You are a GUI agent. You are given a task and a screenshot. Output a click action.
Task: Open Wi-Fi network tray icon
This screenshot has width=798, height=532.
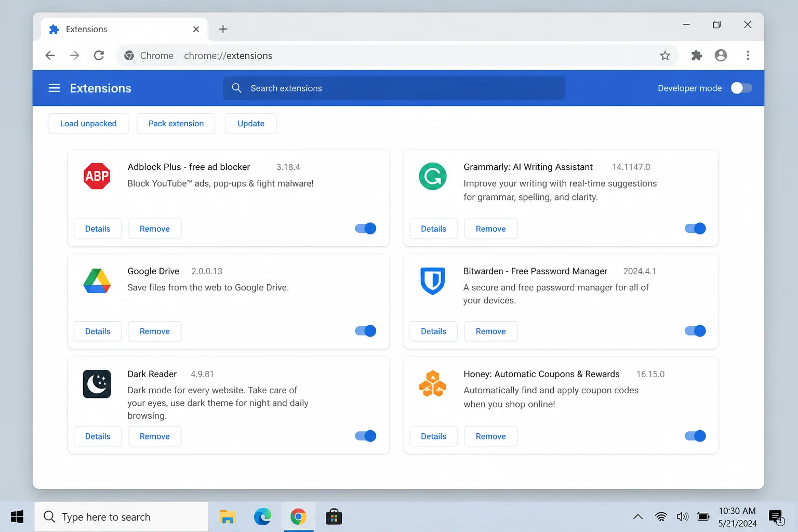(661, 517)
